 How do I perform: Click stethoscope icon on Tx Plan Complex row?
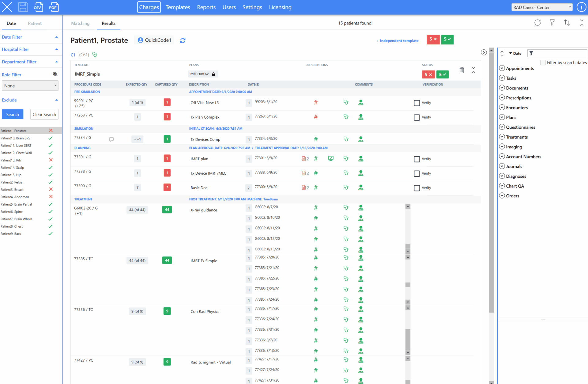346,117
